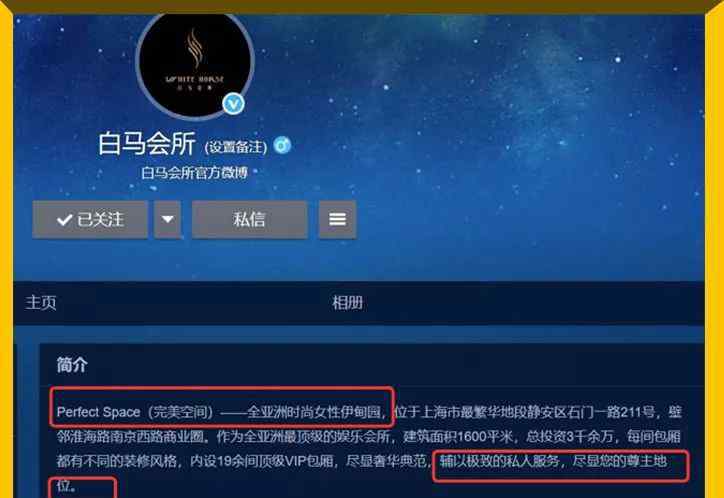Click the blue V verified badge
The height and width of the screenshot is (498, 724).
[x=233, y=104]
